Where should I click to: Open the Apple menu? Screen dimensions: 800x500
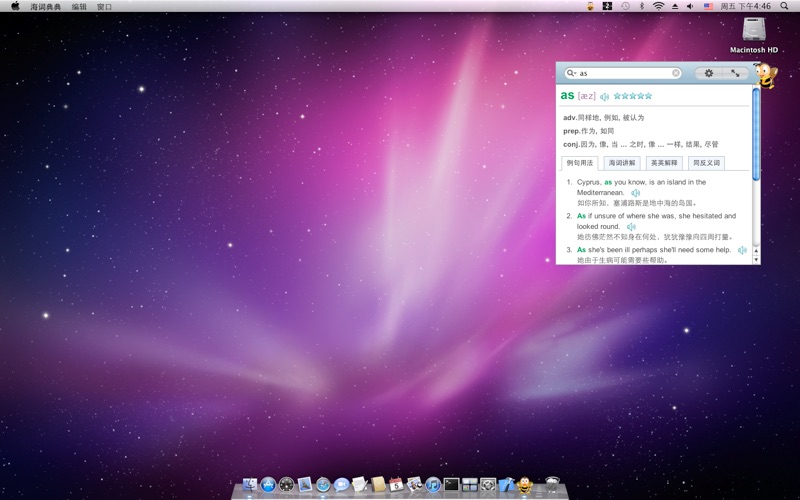click(15, 6)
